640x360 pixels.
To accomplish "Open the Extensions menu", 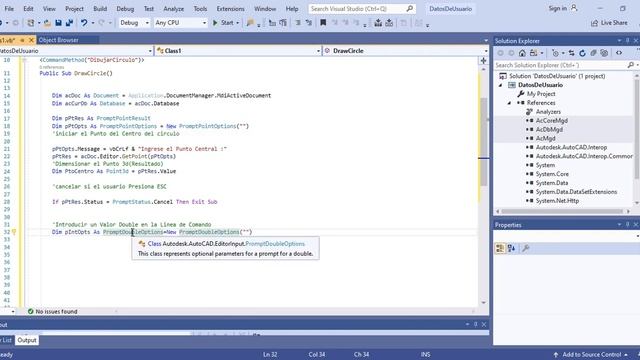I will [230, 9].
